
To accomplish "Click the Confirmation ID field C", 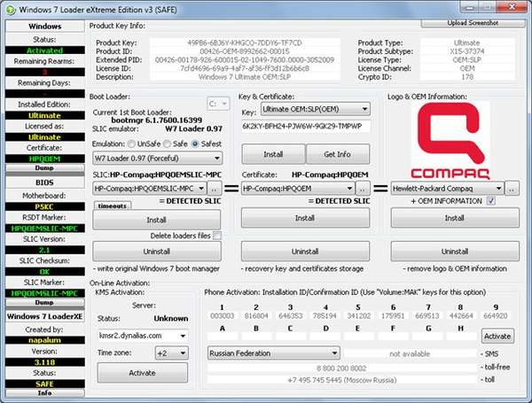I will pos(291,337).
